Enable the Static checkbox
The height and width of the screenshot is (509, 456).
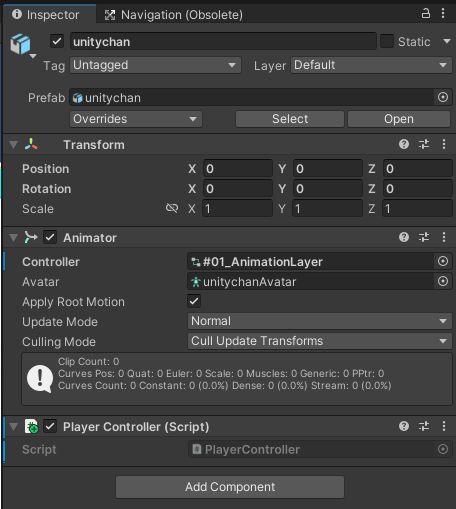[x=387, y=41]
